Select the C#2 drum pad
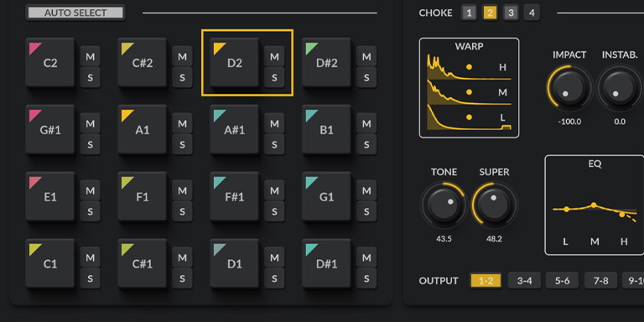644x322 pixels. (x=142, y=62)
